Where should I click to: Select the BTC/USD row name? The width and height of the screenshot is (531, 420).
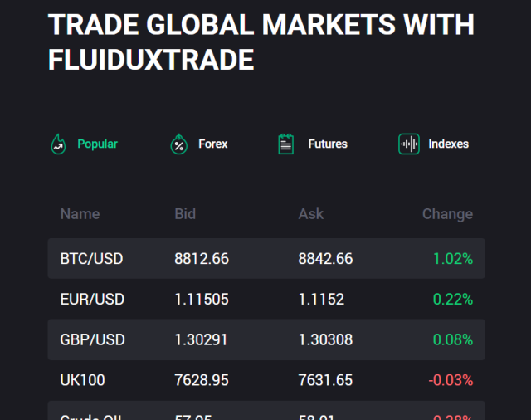point(91,259)
